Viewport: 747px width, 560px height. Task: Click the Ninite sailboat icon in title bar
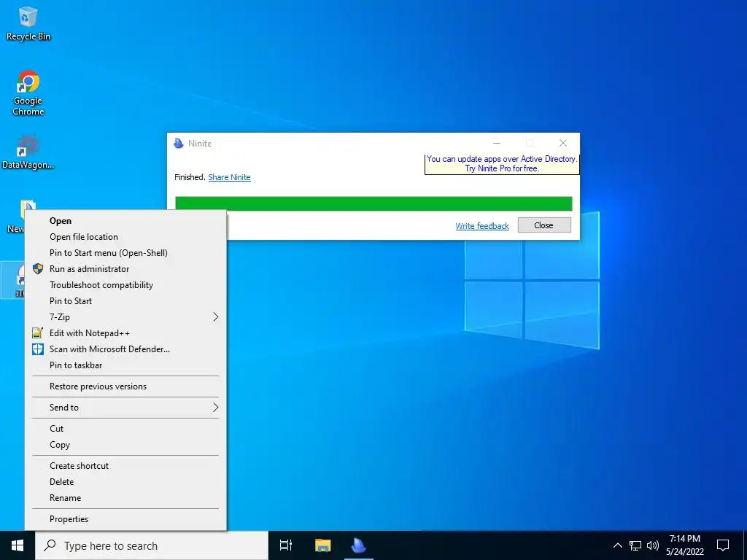(179, 144)
